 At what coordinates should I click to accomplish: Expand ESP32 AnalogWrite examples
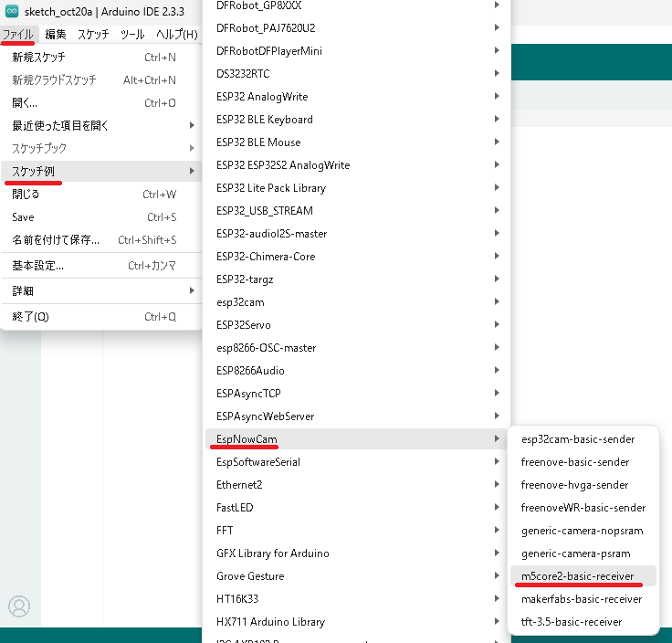pyautogui.click(x=357, y=97)
